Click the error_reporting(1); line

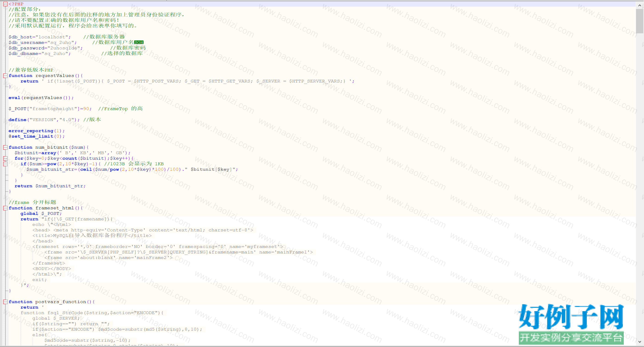[x=37, y=131]
